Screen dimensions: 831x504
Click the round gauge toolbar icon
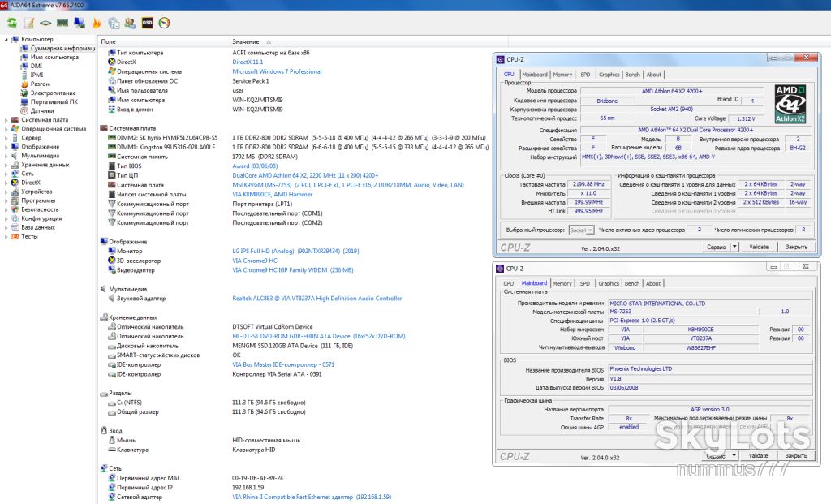click(x=164, y=23)
